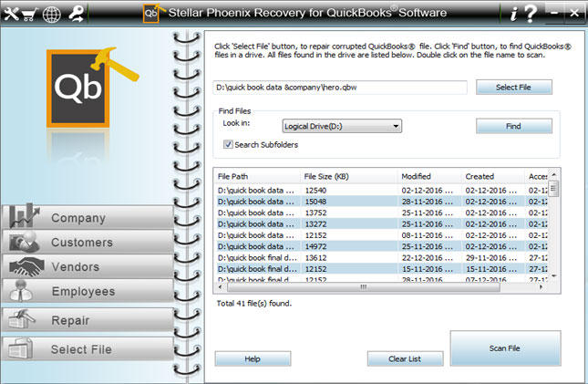
Task: Select the row with file size 15048
Action: tap(381, 202)
